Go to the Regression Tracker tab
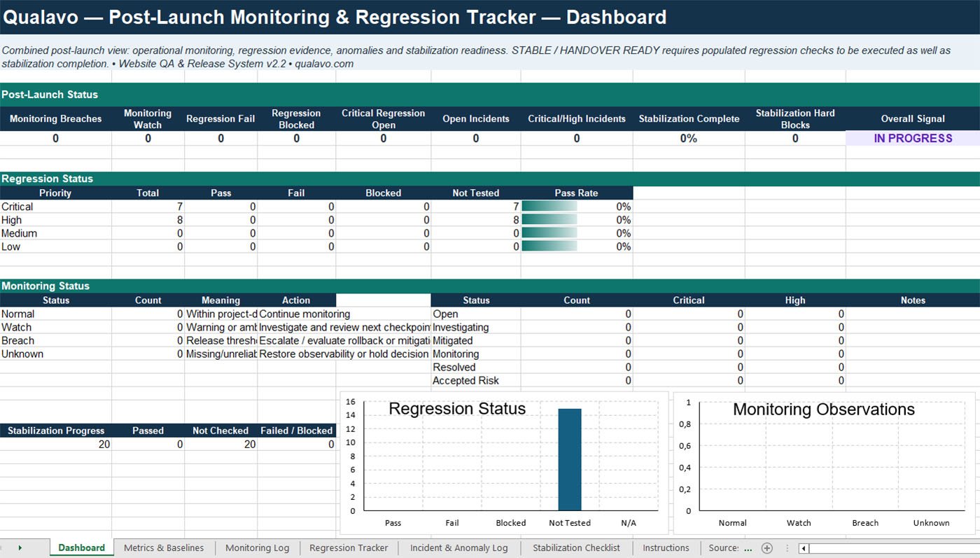Viewport: 980px width, 558px height. pyautogui.click(x=349, y=548)
